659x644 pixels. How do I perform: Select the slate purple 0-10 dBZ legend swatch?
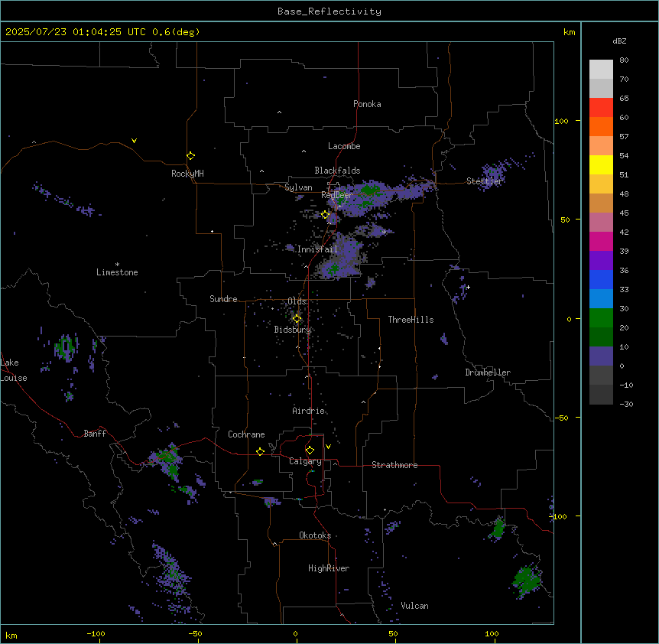pos(601,356)
